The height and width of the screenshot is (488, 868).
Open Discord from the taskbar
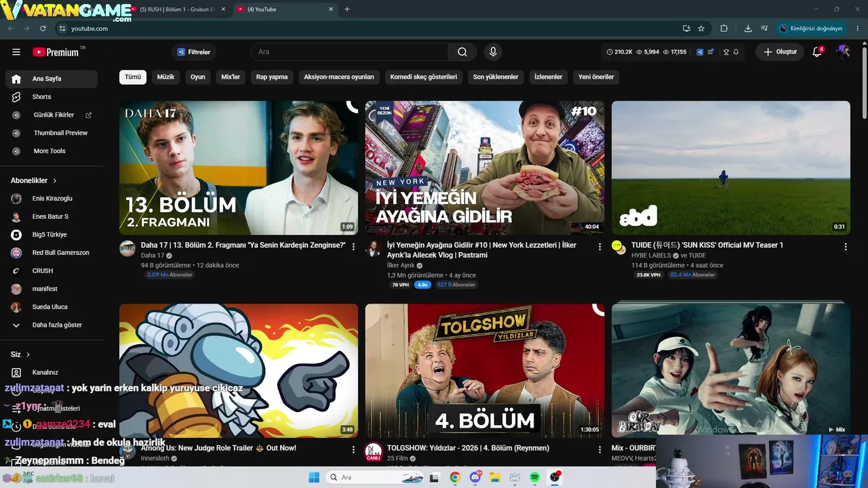pyautogui.click(x=475, y=477)
